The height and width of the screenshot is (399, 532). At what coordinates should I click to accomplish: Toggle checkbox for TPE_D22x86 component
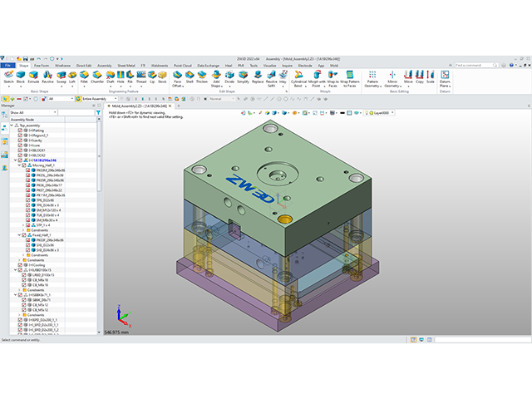coord(28,200)
